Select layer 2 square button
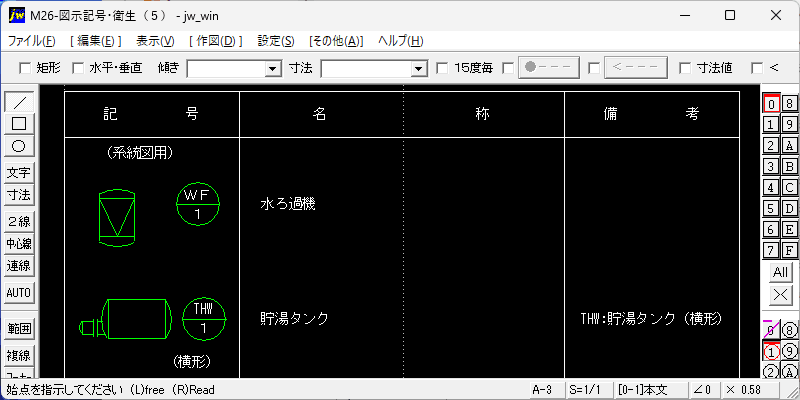The height and width of the screenshot is (400, 800). (x=771, y=145)
